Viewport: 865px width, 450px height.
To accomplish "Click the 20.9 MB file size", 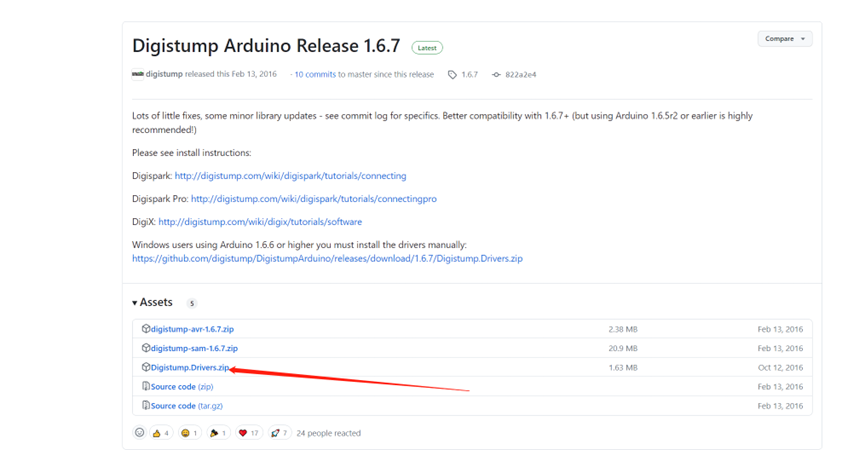I will (x=623, y=349).
